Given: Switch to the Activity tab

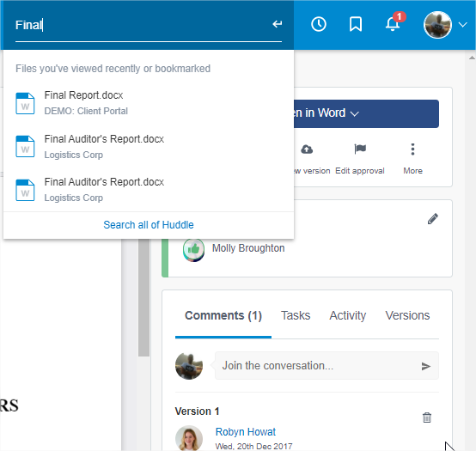Looking at the screenshot, I should pyautogui.click(x=348, y=315).
